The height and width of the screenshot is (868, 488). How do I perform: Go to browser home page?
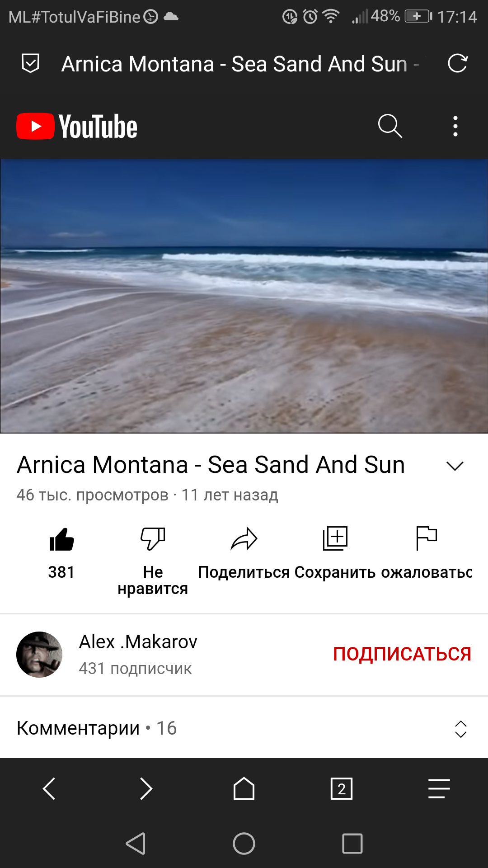click(x=244, y=789)
